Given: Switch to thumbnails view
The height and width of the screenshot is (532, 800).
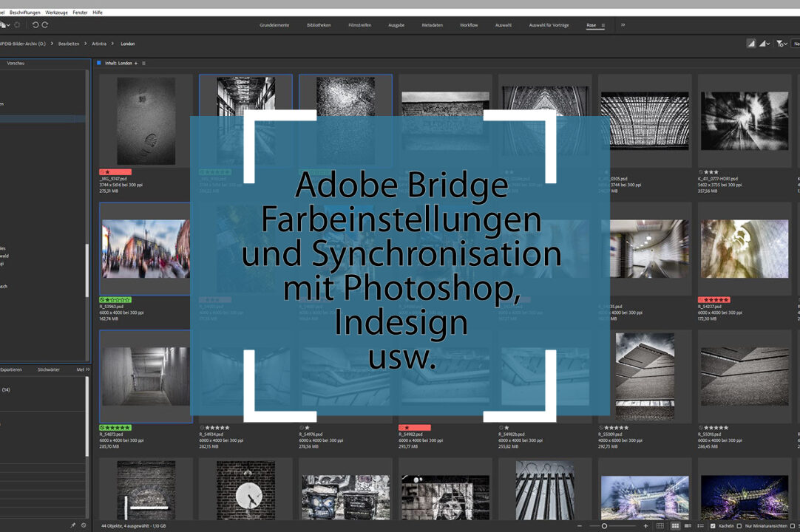Looking at the screenshot, I should 675,526.
